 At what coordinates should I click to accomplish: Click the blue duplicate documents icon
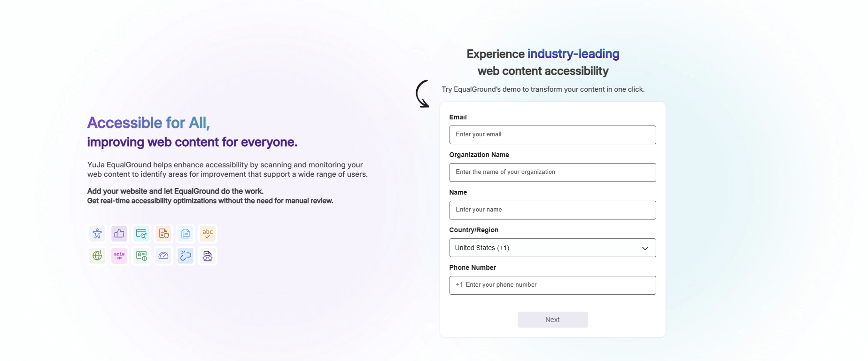point(186,233)
